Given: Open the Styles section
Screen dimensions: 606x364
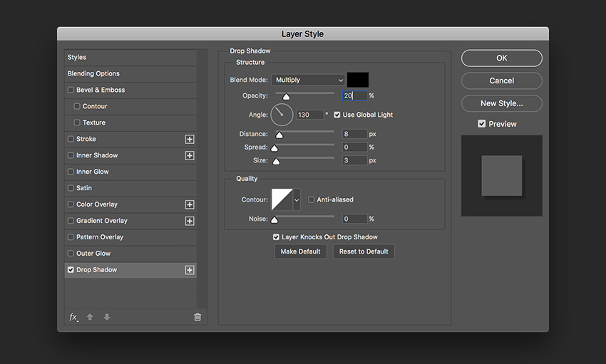Looking at the screenshot, I should pos(77,57).
